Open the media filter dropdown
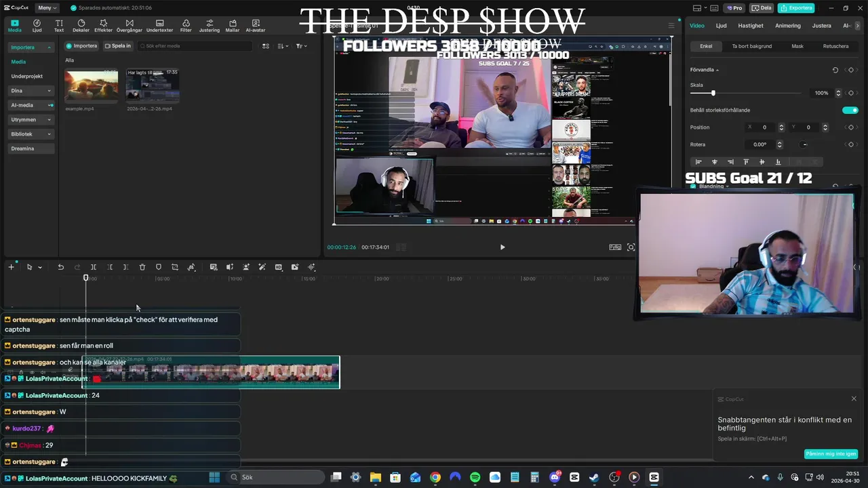The image size is (868, 488). pyautogui.click(x=302, y=46)
